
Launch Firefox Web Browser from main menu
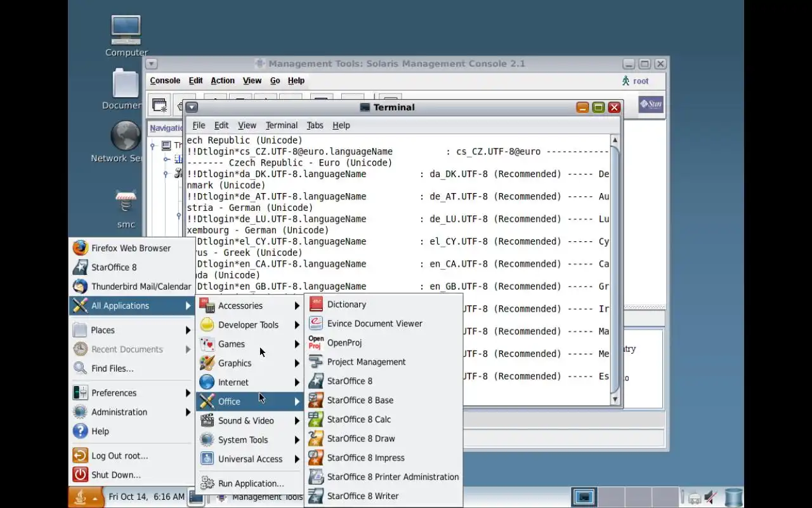tap(131, 248)
